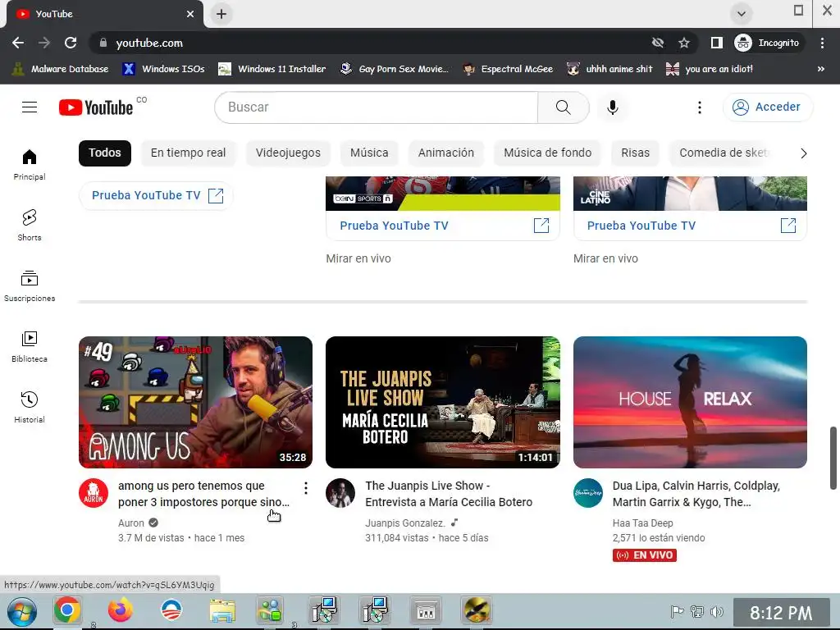Open Historial in sidebar
Screen dimensions: 840x630
click(x=30, y=408)
